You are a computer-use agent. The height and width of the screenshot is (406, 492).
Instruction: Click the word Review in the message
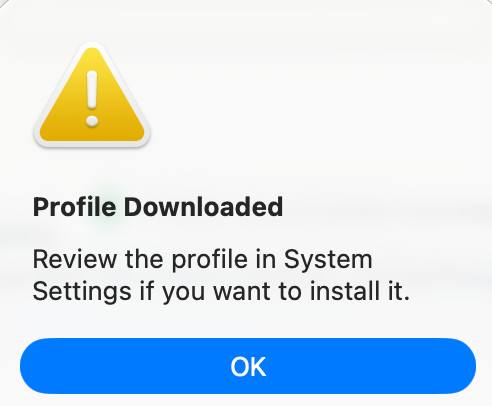point(75,260)
